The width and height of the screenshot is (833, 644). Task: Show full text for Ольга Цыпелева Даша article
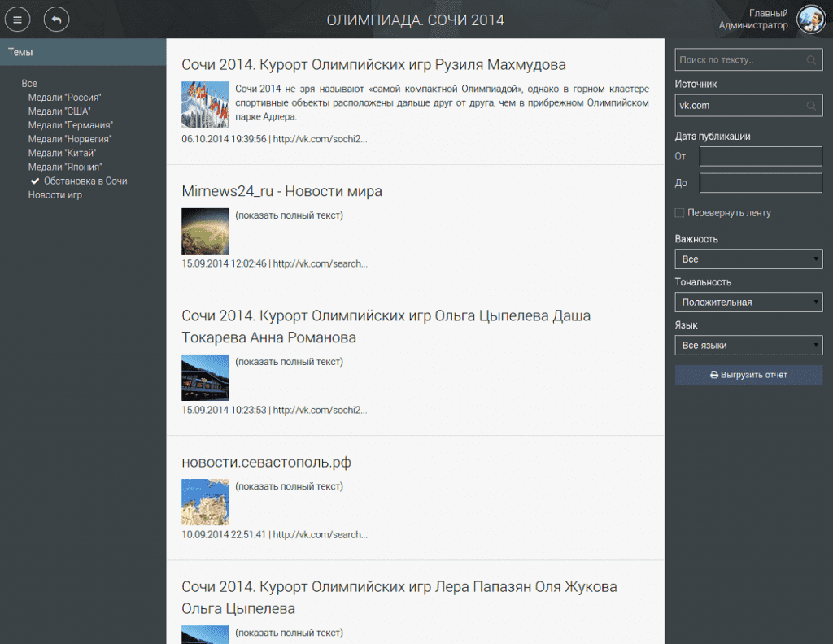289,362
